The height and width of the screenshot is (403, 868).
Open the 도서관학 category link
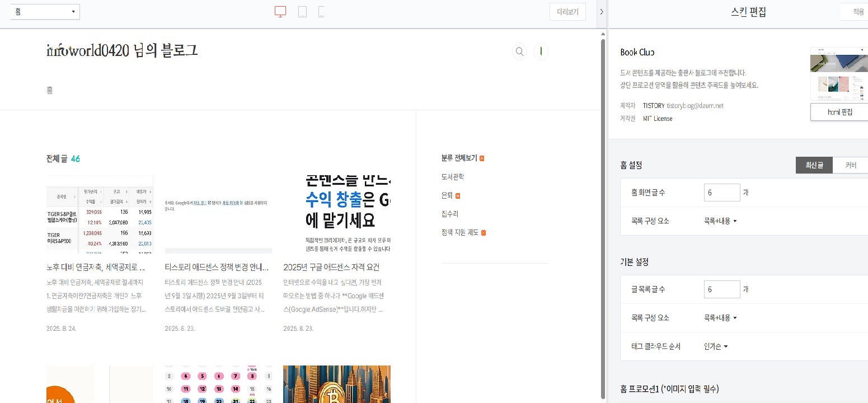[x=453, y=177]
